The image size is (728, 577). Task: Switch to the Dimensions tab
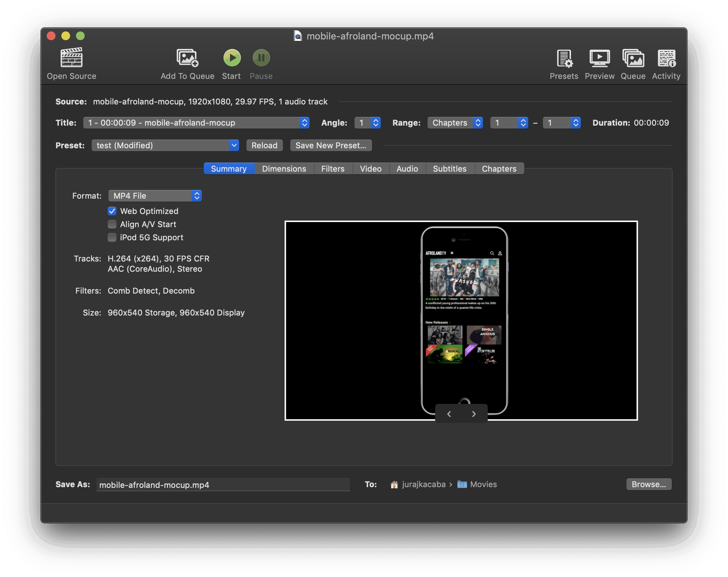click(x=284, y=169)
